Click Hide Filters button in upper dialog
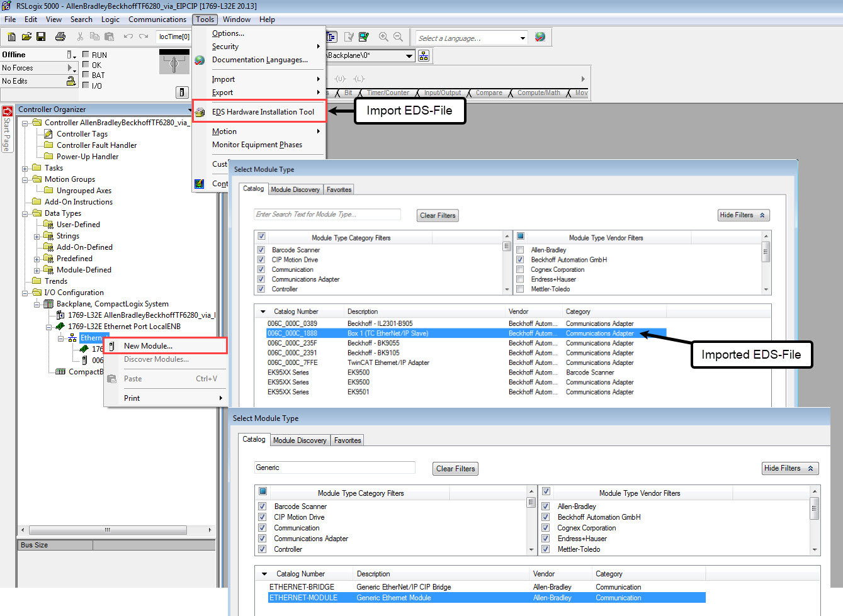 click(x=744, y=215)
